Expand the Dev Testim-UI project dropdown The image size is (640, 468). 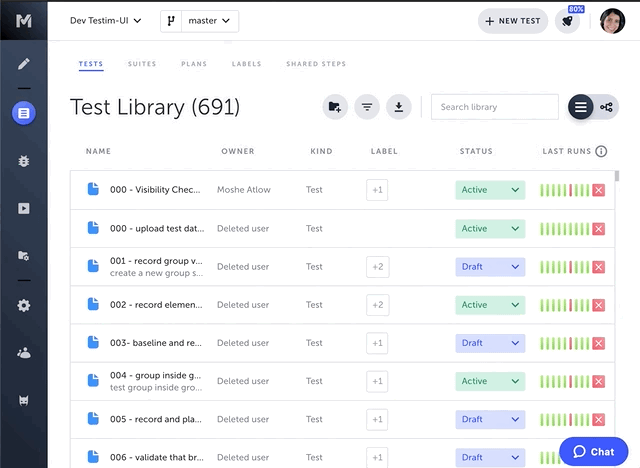[106, 20]
